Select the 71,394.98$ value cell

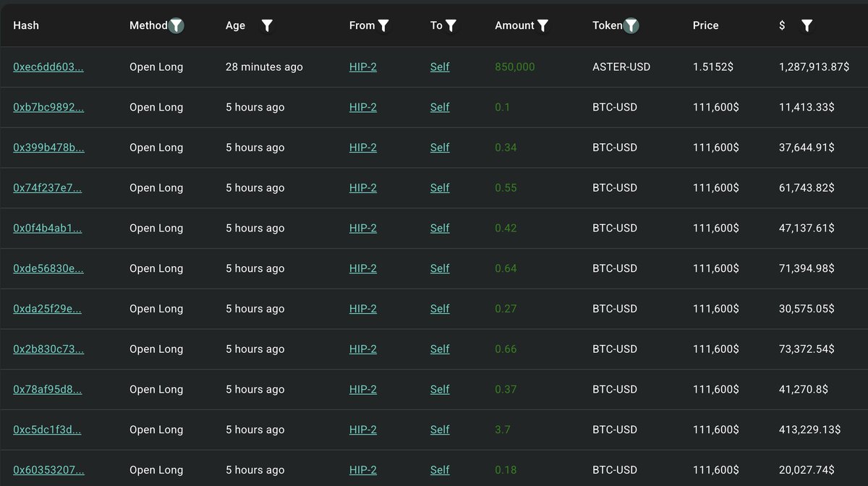coord(807,269)
